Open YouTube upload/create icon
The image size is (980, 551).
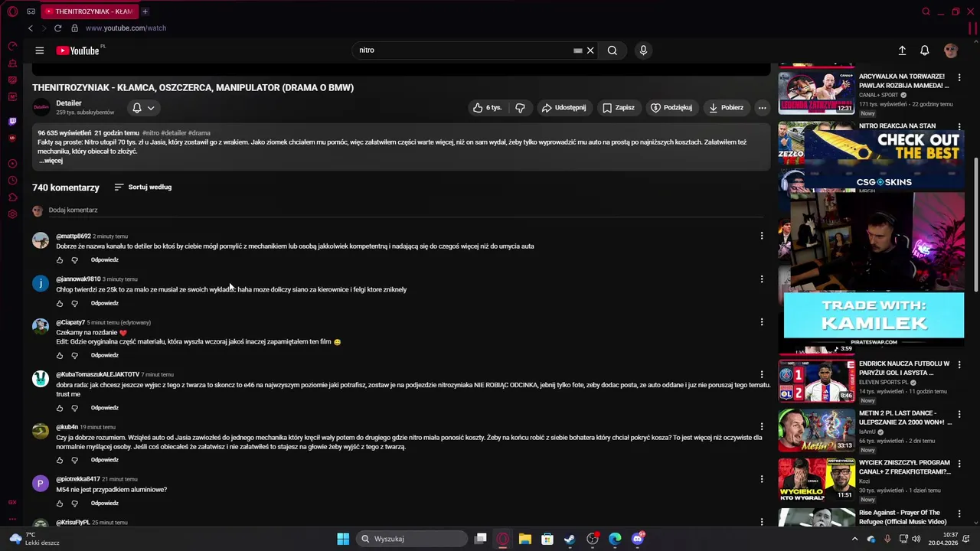click(x=902, y=51)
